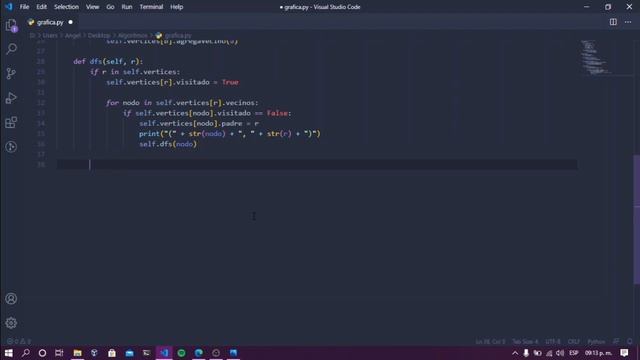
Task: Click the grafica.py breadcrumb segment
Action: click(178, 36)
